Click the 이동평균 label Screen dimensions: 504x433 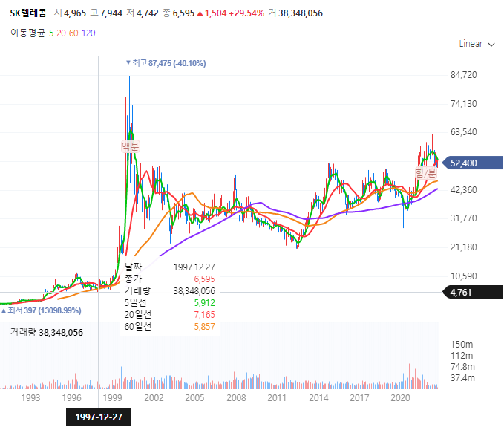(x=27, y=33)
